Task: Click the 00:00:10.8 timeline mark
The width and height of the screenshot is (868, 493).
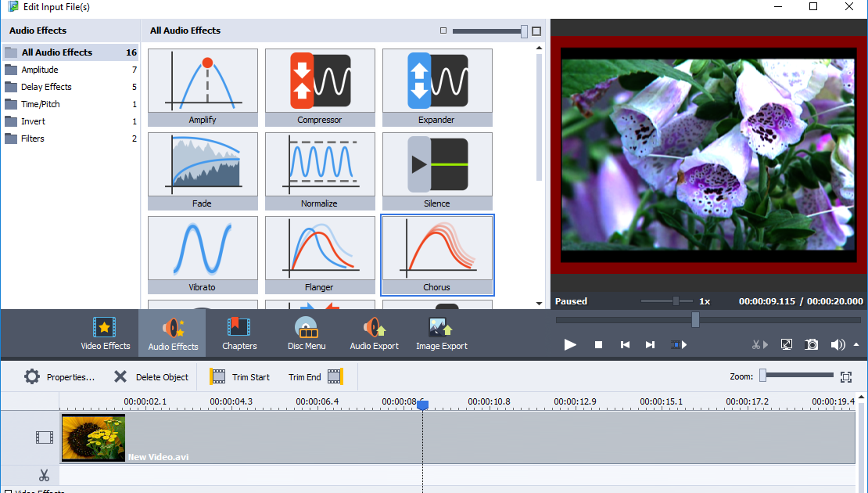Action: tap(489, 401)
